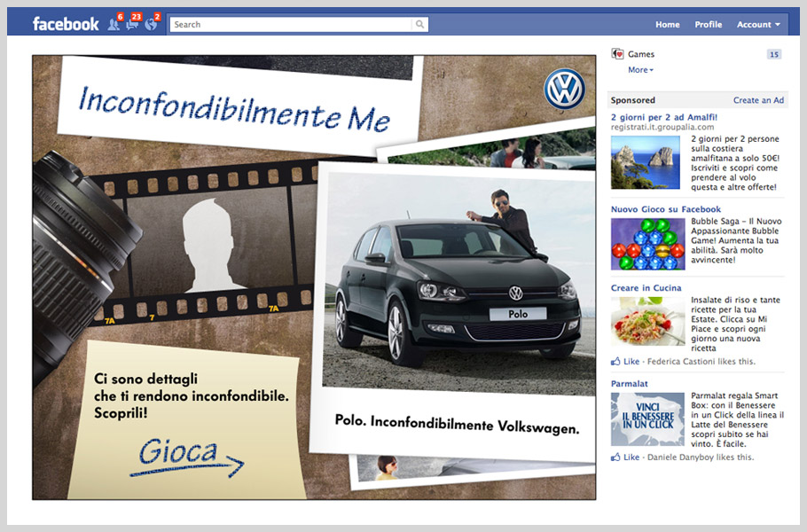Viewport: 807px width, 532px height.
Task: Open 'Creare in Cucina' ad title
Action: click(x=646, y=288)
